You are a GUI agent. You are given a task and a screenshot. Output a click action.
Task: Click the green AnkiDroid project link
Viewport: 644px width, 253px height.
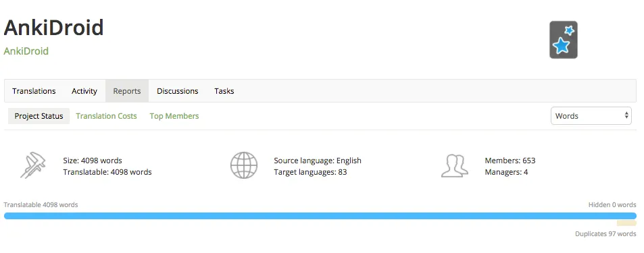pos(26,51)
